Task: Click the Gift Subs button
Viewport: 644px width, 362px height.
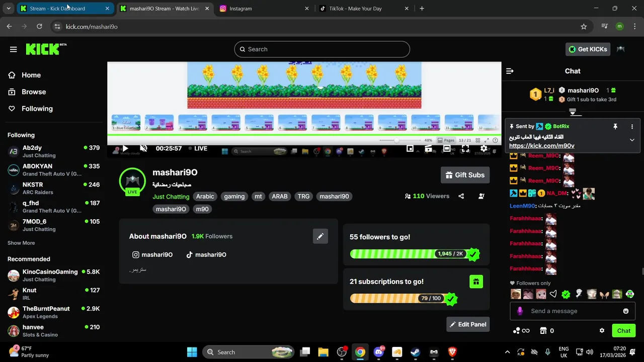Action: [465, 175]
